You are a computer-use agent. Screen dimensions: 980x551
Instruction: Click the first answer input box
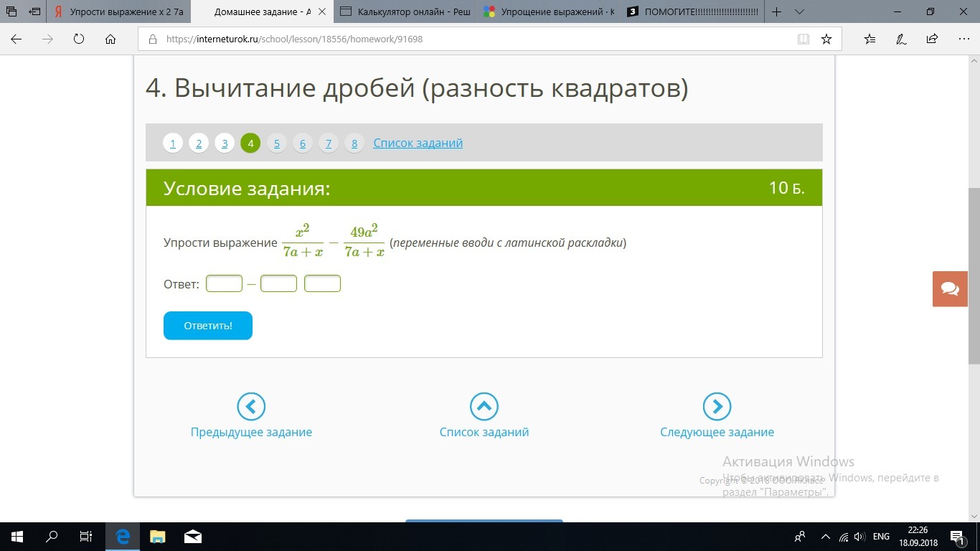224,284
